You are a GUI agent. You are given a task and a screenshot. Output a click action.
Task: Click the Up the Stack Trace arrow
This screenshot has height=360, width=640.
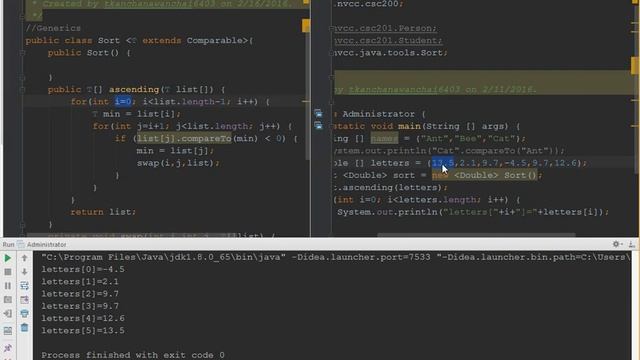coord(24,258)
